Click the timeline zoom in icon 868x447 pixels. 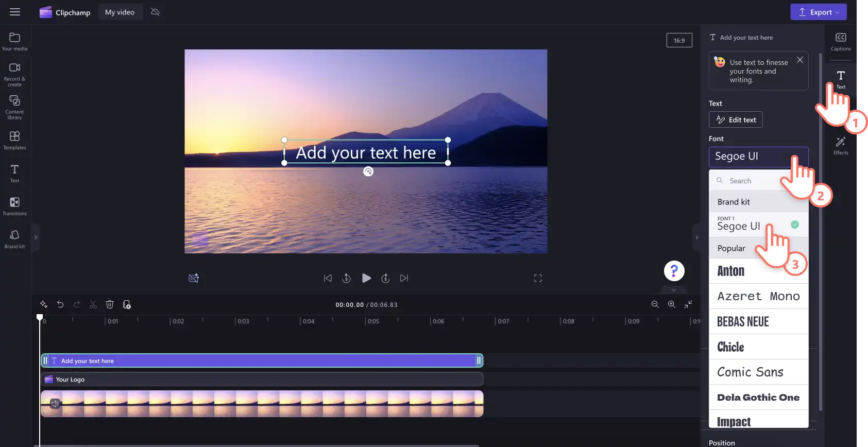click(672, 304)
